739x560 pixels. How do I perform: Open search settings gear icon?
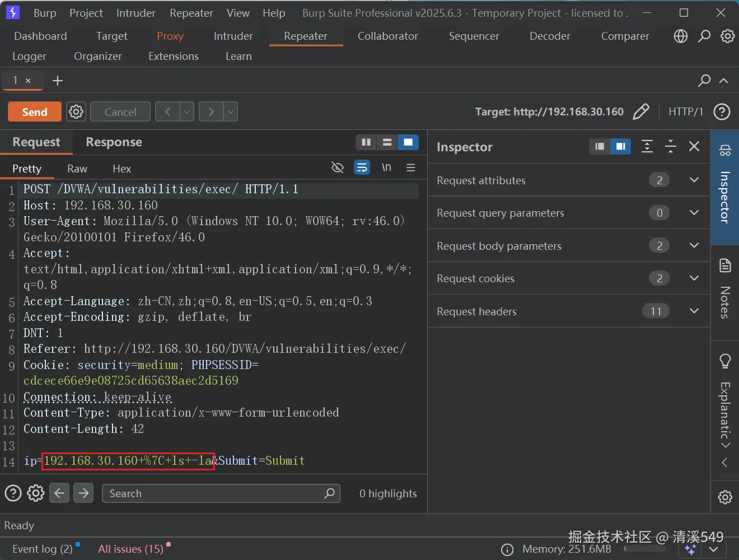click(x=36, y=493)
